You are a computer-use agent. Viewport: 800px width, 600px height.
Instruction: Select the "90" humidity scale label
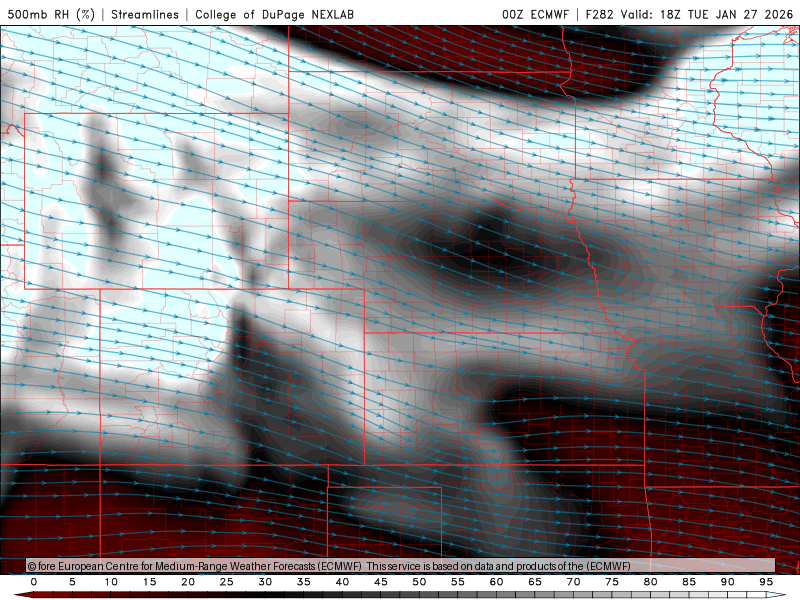pyautogui.click(x=728, y=582)
